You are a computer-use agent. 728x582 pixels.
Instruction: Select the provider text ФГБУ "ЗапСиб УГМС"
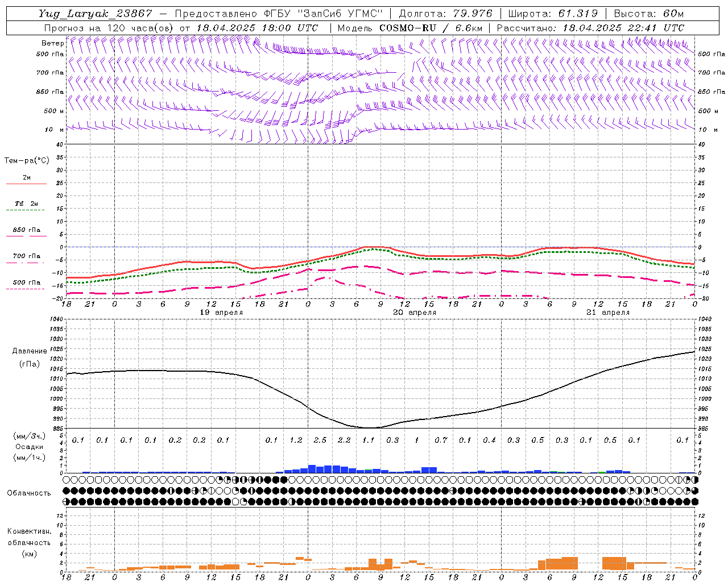tap(324, 14)
